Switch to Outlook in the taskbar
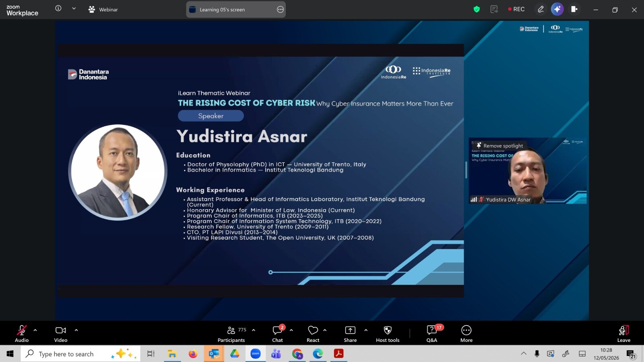 (x=214, y=354)
